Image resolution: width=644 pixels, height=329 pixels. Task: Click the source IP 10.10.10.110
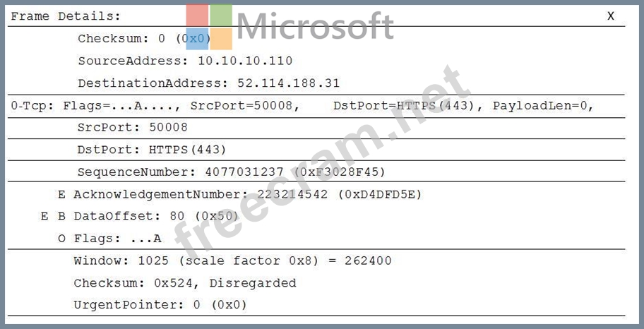[x=245, y=61]
